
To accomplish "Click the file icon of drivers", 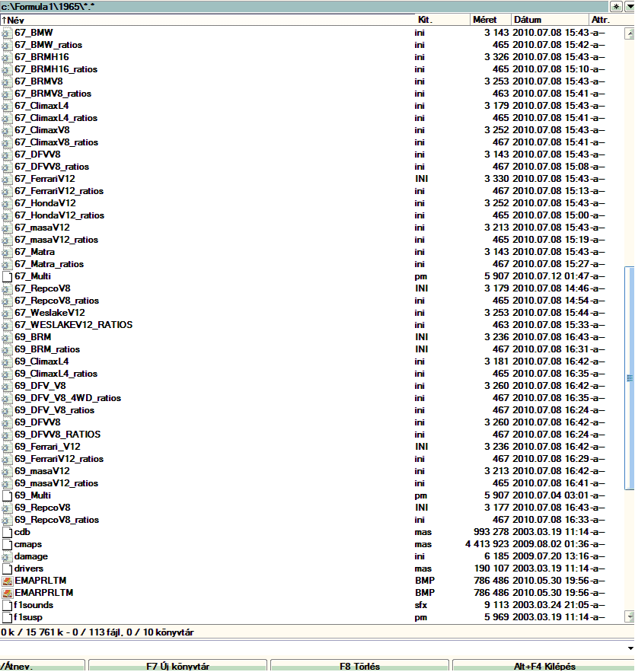I will (x=7, y=569).
